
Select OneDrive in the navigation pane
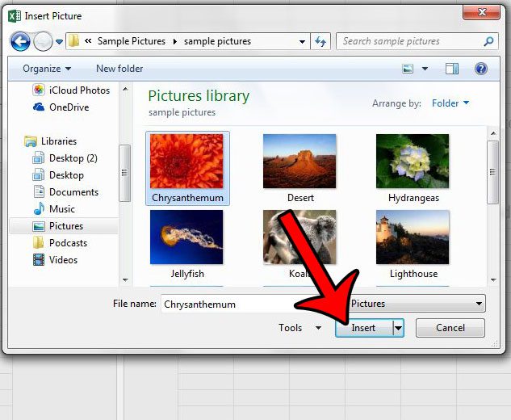point(61,107)
